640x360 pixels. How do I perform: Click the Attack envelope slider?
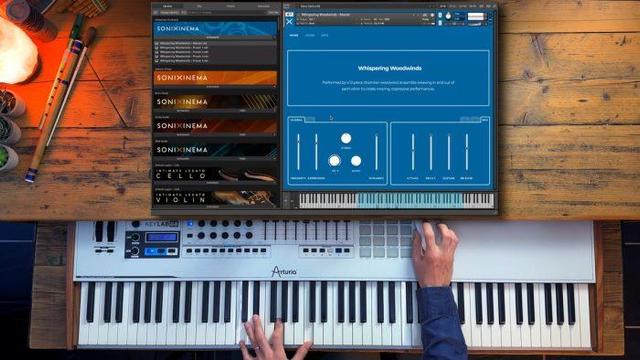tap(413, 152)
